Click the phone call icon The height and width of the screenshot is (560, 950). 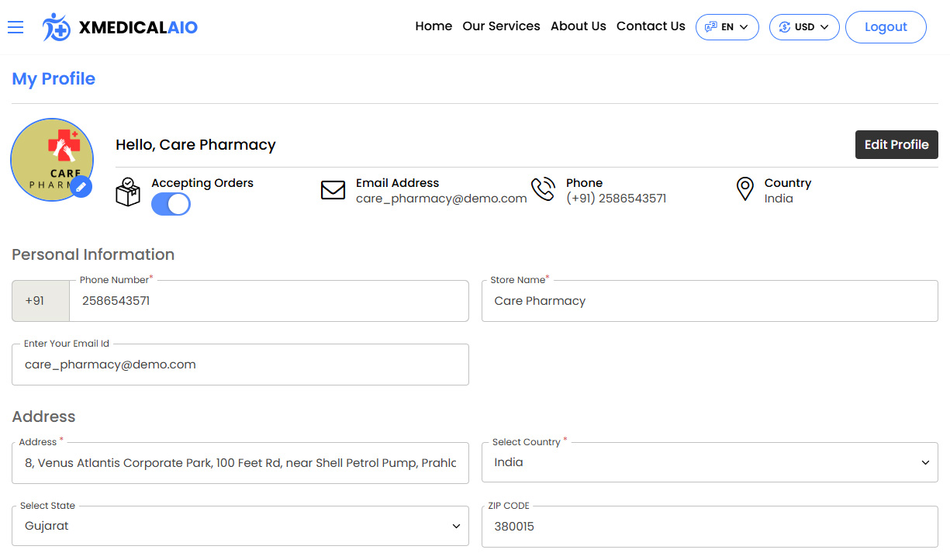(x=543, y=190)
